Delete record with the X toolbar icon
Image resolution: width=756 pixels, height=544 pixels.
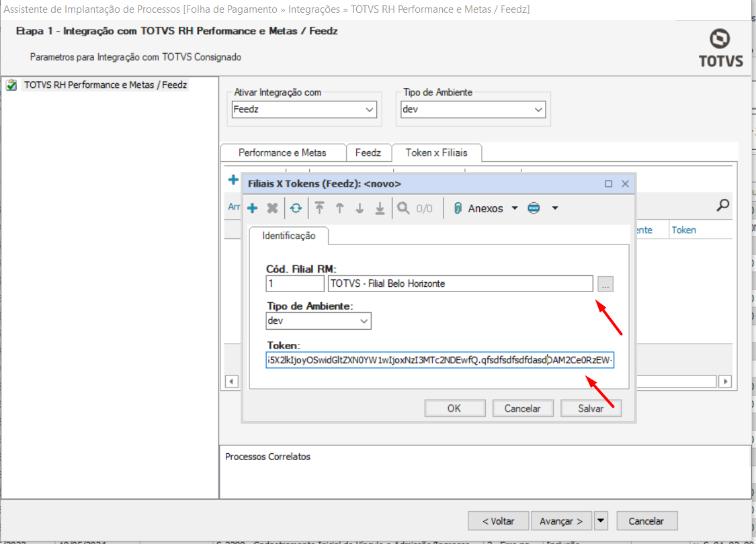[x=272, y=208]
